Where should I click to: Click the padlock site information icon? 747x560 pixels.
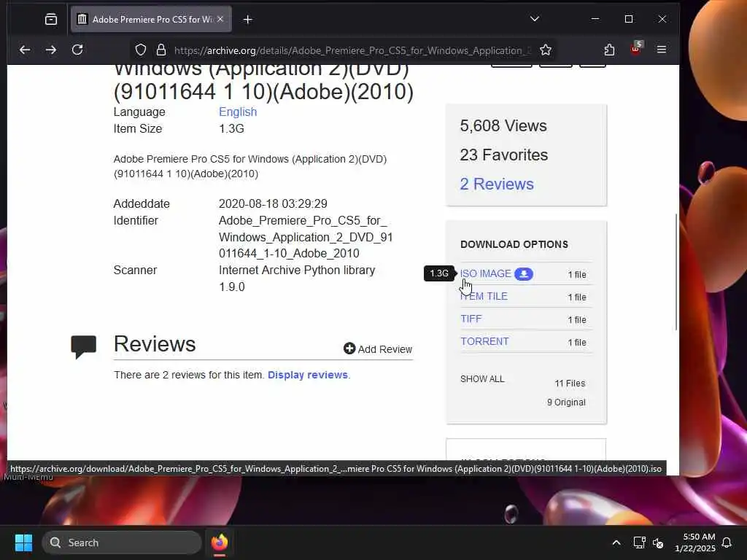tap(161, 50)
